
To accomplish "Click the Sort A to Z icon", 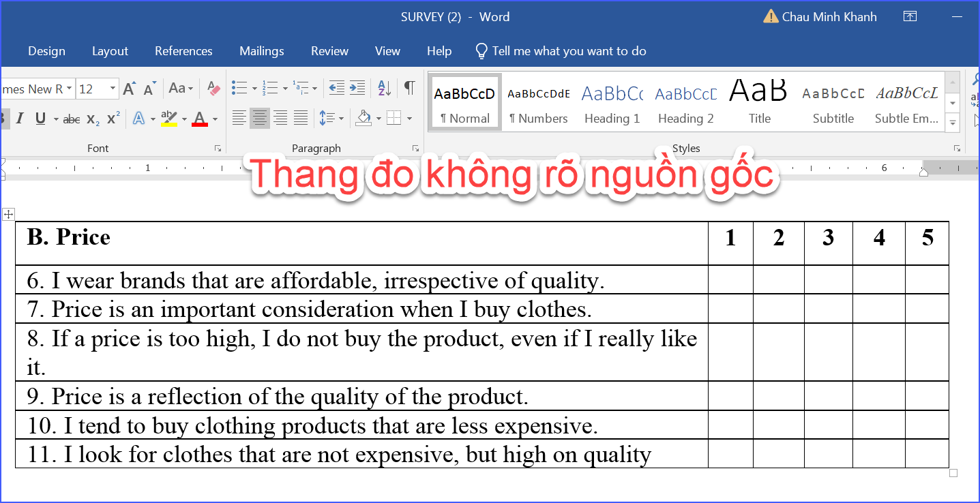I will pyautogui.click(x=384, y=88).
